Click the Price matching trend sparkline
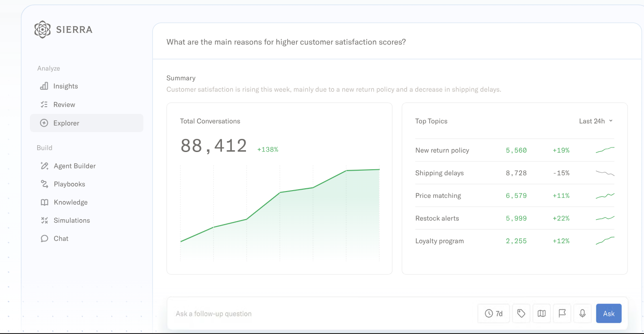Screen dimensions: 644x334 click(x=605, y=196)
